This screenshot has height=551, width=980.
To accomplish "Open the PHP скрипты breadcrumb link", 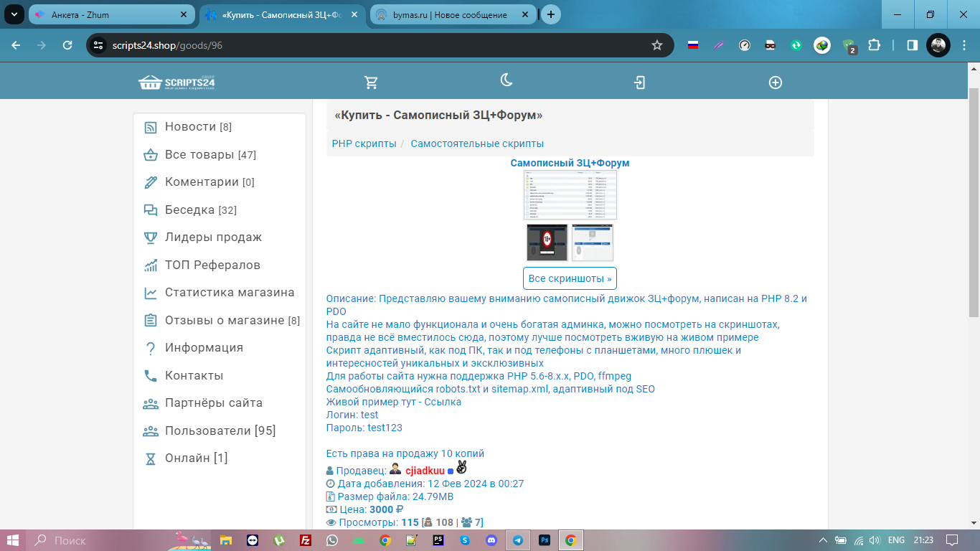I will [364, 143].
